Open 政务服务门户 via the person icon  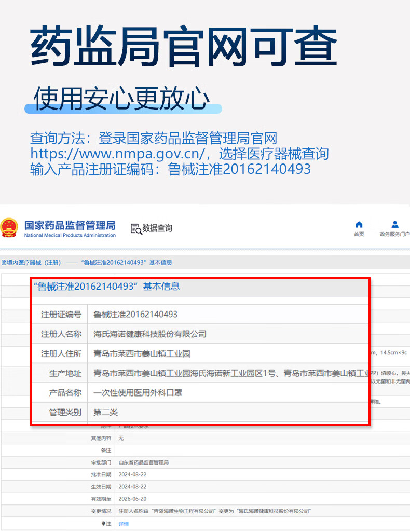point(395,224)
